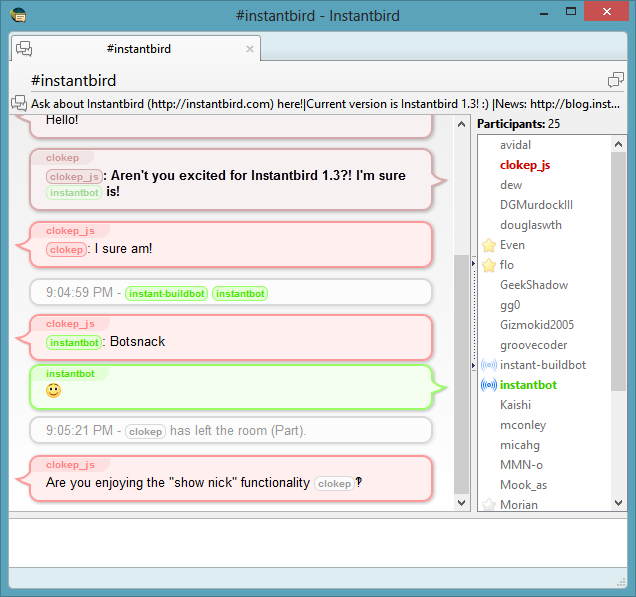Select participant instantbot in the list
The image size is (636, 597).
pyautogui.click(x=545, y=385)
